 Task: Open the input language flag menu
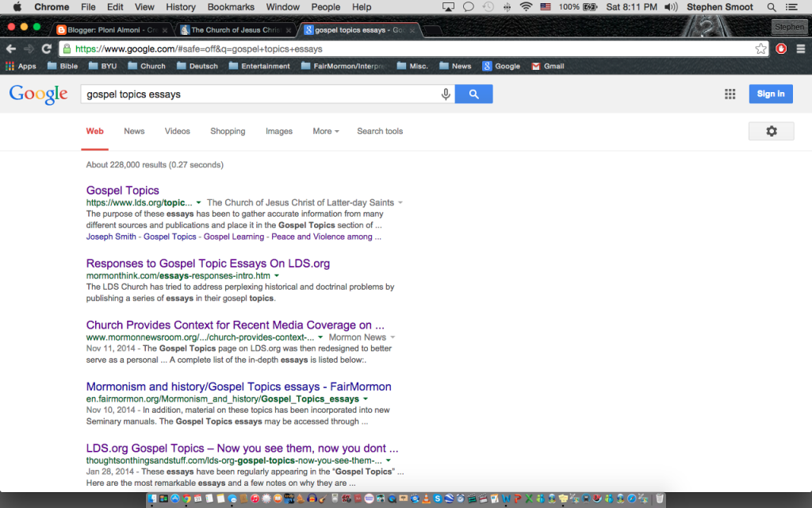point(546,6)
